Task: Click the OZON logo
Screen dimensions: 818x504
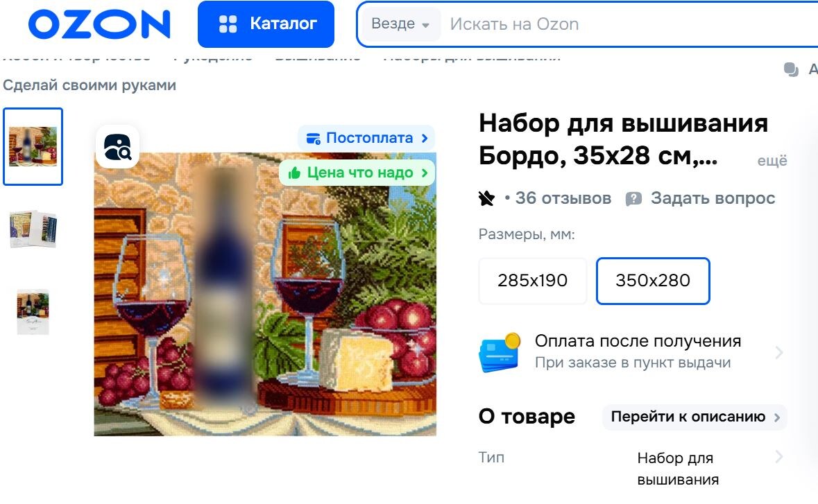Action: pos(99,24)
